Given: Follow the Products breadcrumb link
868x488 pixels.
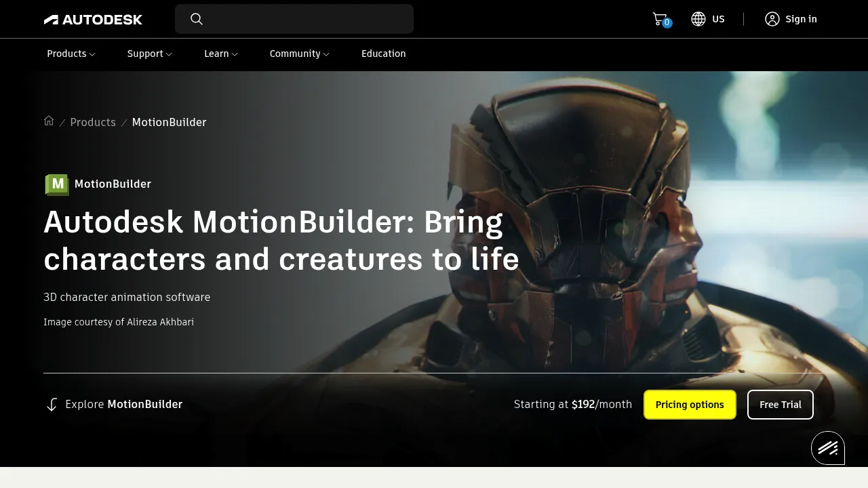Looking at the screenshot, I should click(93, 122).
